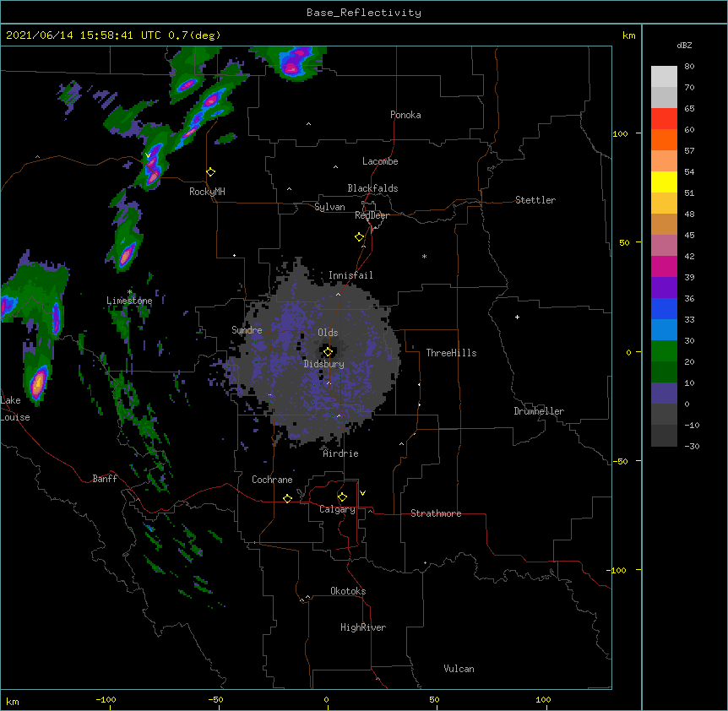728x711 pixels.
Task: Click the yellow diamond marker above Calgary label
Action: pos(342,497)
